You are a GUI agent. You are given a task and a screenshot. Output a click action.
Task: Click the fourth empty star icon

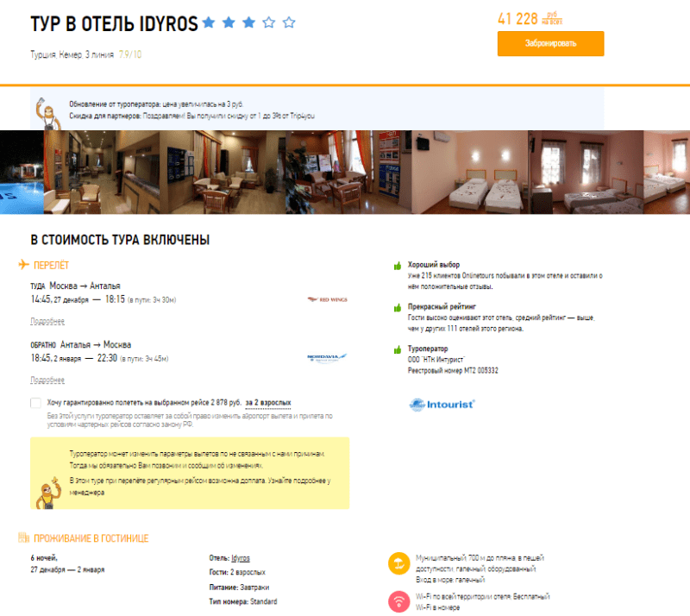pyautogui.click(x=269, y=22)
